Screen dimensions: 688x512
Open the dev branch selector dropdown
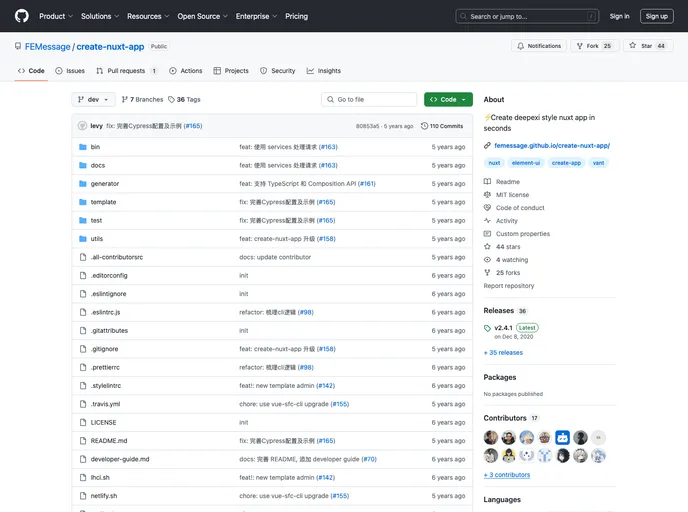click(x=93, y=100)
